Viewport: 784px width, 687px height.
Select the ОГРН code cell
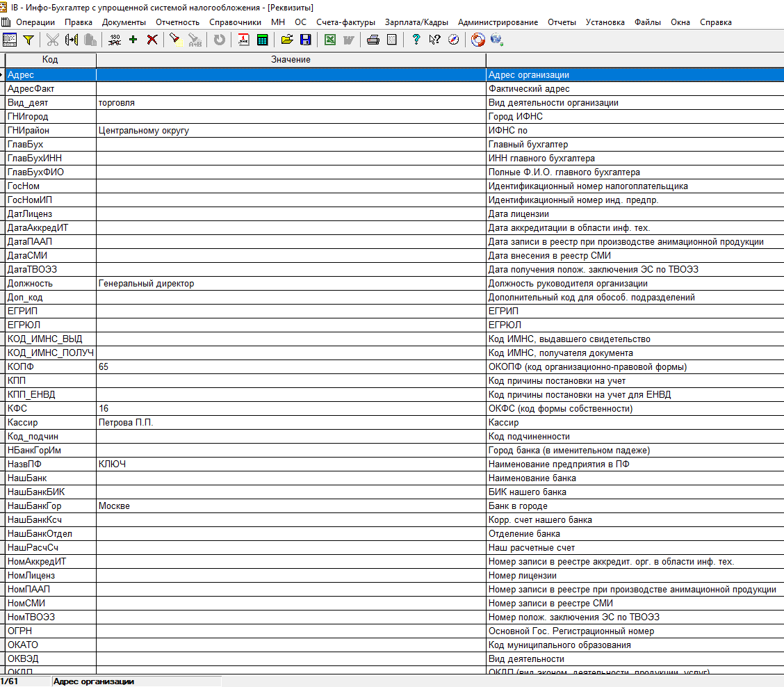(x=51, y=631)
